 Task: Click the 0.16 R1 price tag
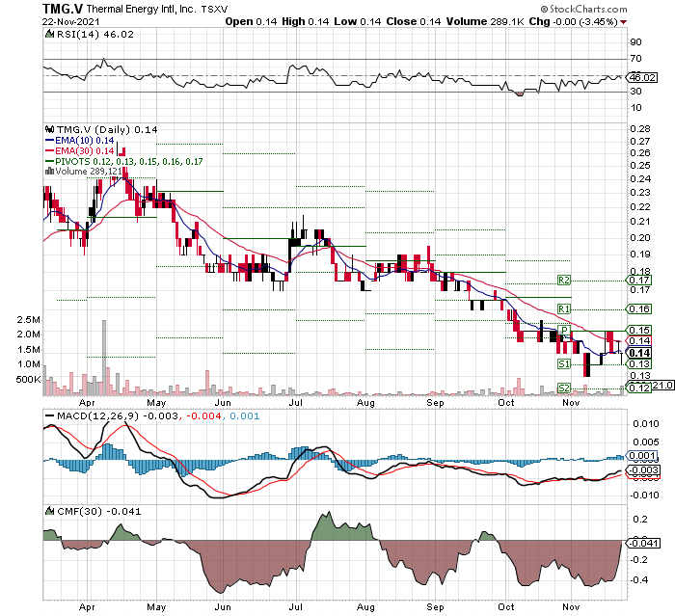[x=639, y=308]
